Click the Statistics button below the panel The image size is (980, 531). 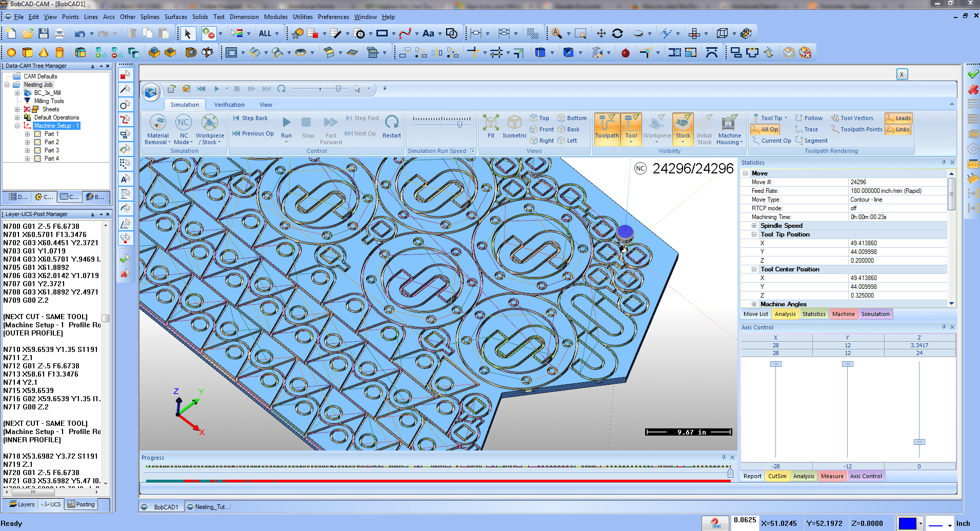(813, 313)
